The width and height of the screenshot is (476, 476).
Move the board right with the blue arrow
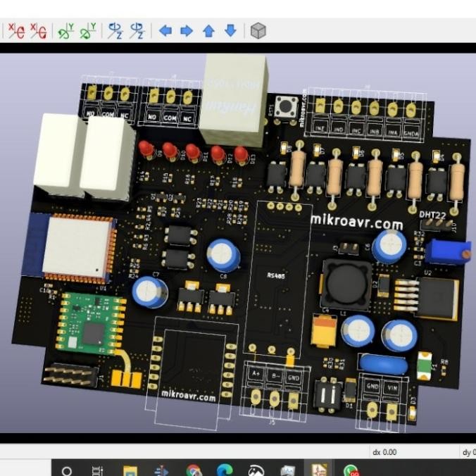click(x=187, y=31)
